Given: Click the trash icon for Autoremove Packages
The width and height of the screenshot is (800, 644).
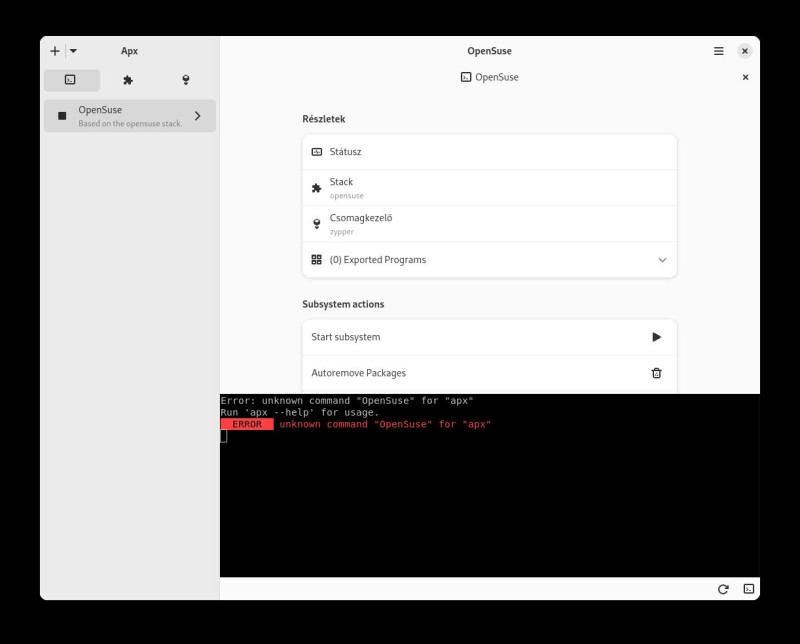Looking at the screenshot, I should coord(657,373).
